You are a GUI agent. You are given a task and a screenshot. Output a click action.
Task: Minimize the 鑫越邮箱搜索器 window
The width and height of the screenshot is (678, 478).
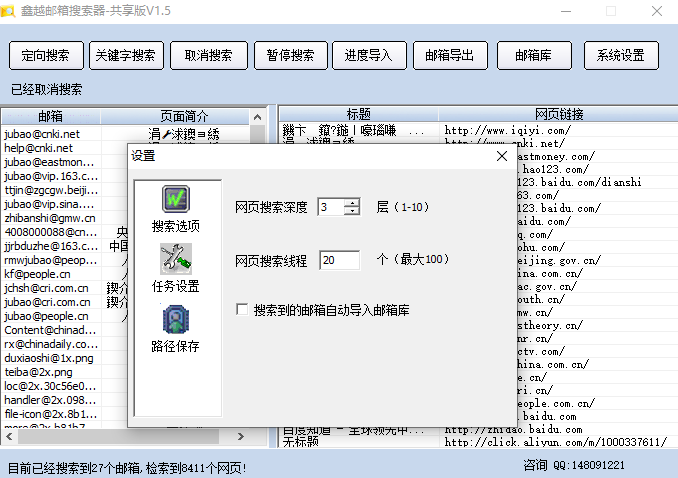(x=566, y=11)
